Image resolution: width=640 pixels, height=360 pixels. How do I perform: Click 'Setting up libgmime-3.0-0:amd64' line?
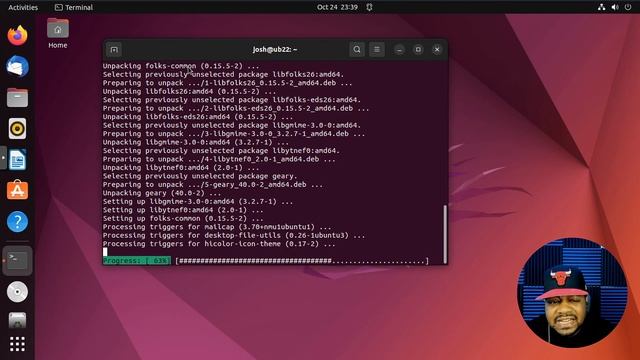(198, 202)
